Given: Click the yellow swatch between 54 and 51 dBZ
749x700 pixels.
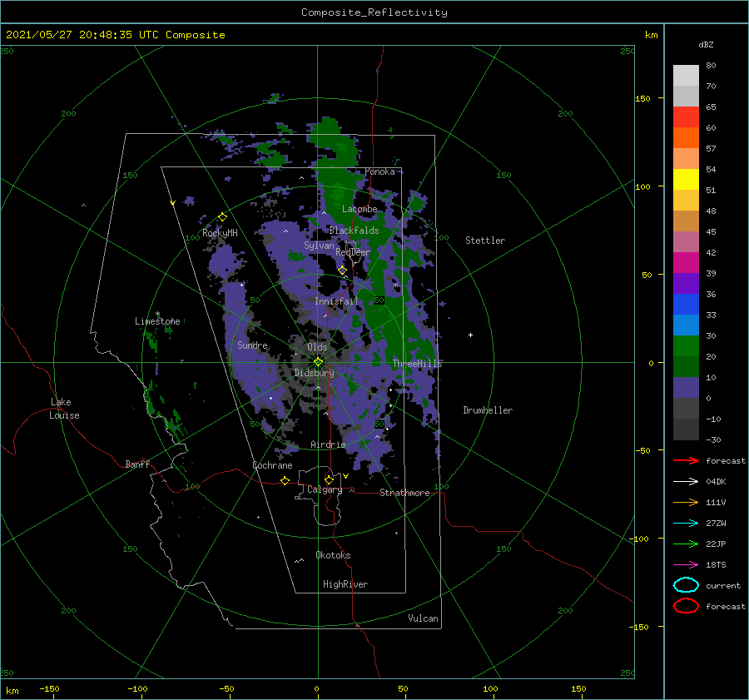Looking at the screenshot, I should point(686,179).
